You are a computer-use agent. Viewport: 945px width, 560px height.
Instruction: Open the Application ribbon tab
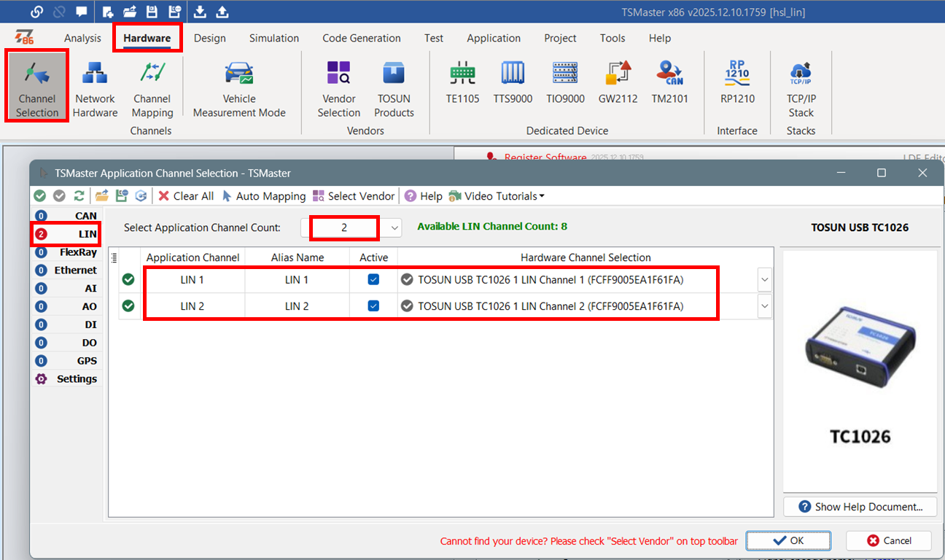(x=494, y=38)
